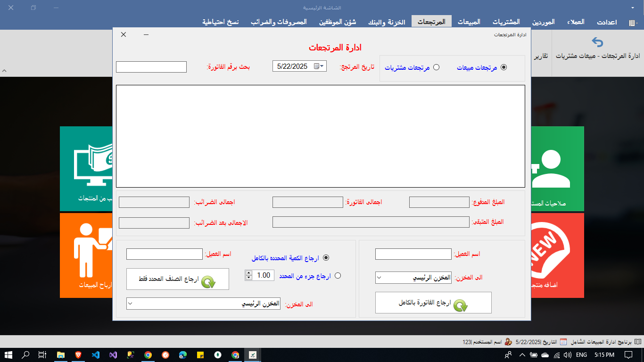Choose ارجاع جزء من المحدد option

pos(338,276)
